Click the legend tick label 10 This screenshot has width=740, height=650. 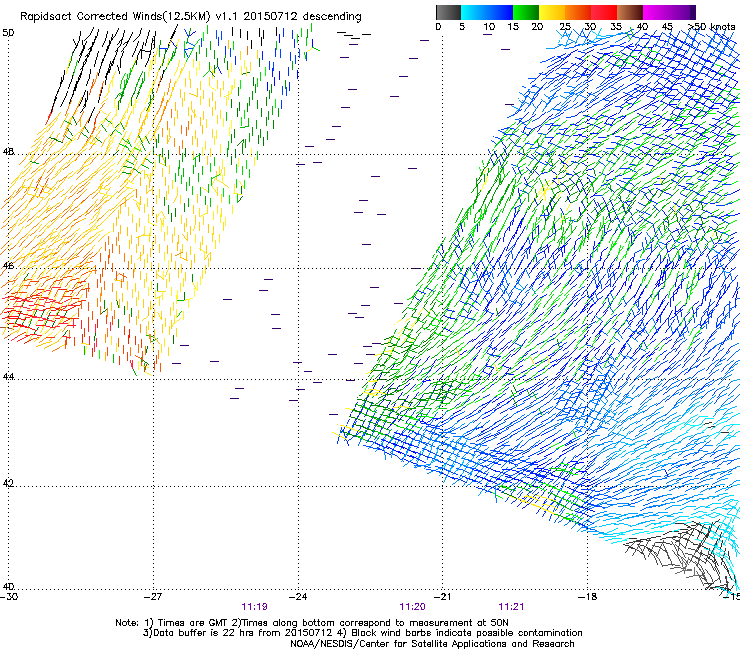(489, 27)
